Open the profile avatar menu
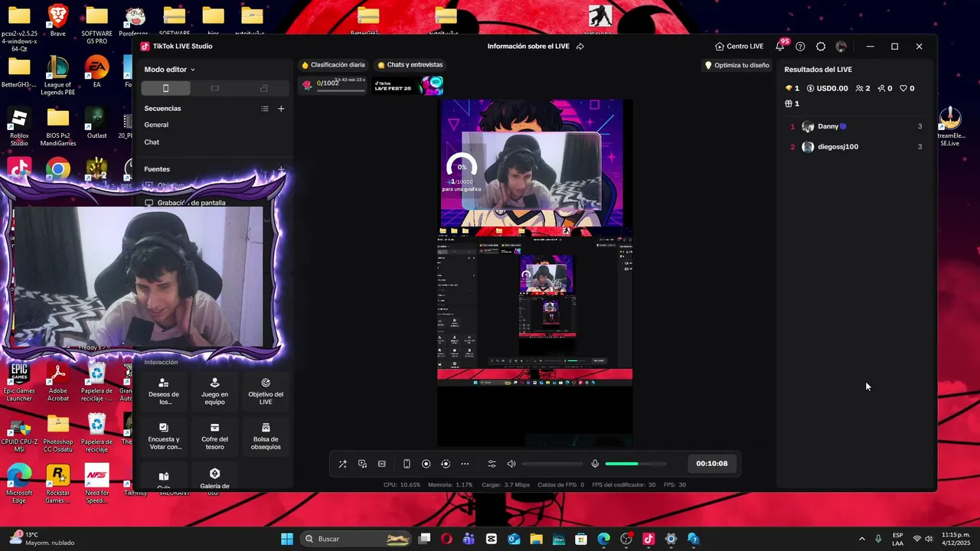Screen dimensions: 980x551 841,47
